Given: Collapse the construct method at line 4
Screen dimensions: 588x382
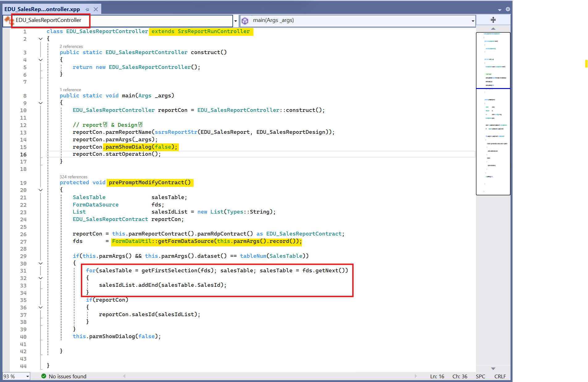Looking at the screenshot, I should (x=40, y=60).
